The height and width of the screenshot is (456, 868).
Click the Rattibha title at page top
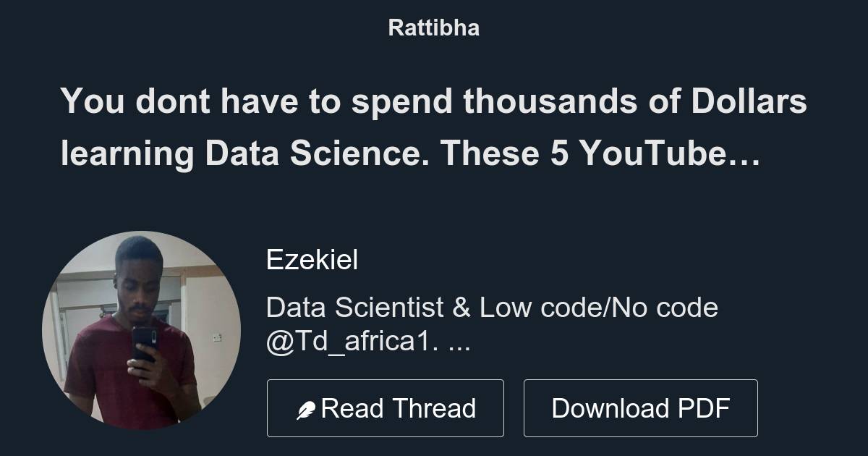point(433,28)
